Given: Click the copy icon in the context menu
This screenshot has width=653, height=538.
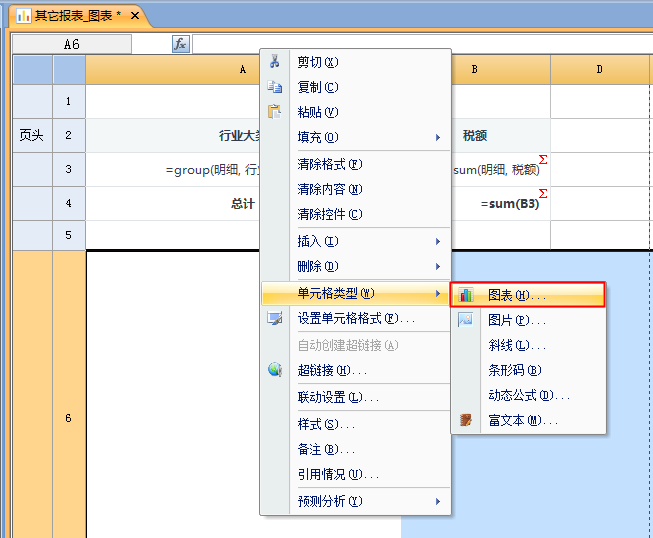Looking at the screenshot, I should tap(275, 87).
